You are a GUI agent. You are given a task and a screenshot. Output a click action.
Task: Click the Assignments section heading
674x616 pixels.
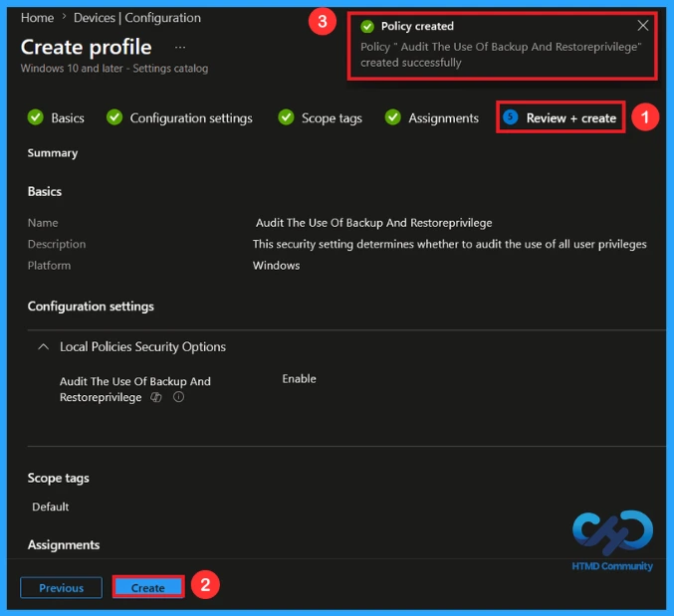click(64, 544)
